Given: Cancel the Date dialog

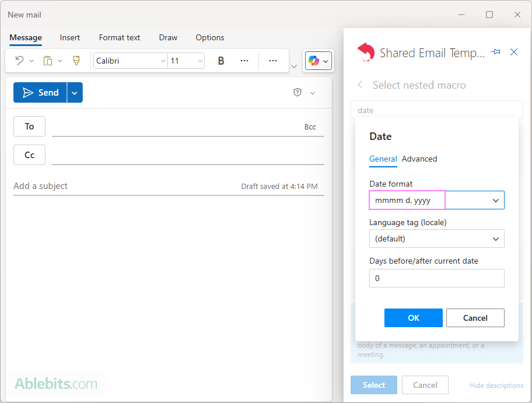Looking at the screenshot, I should [475, 318].
